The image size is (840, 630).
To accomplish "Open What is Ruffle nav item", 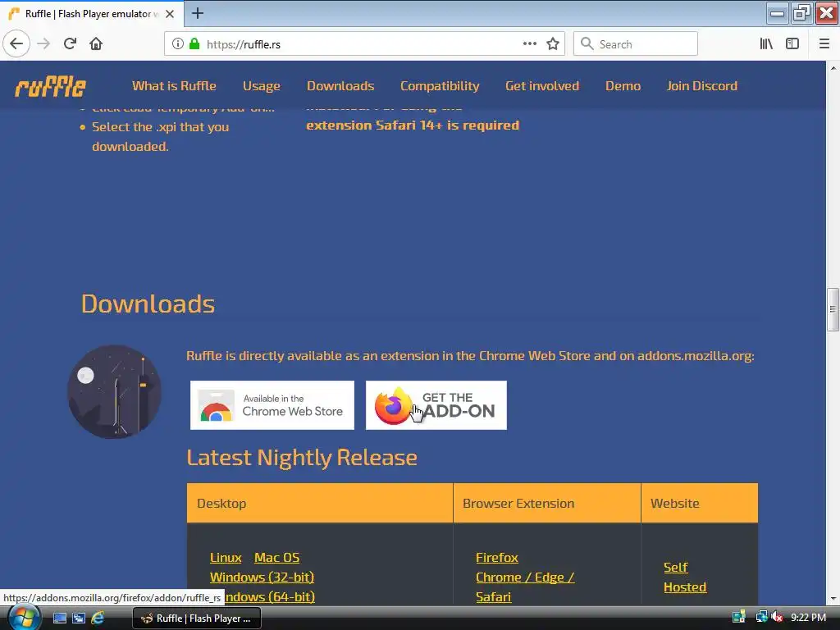I will click(174, 85).
